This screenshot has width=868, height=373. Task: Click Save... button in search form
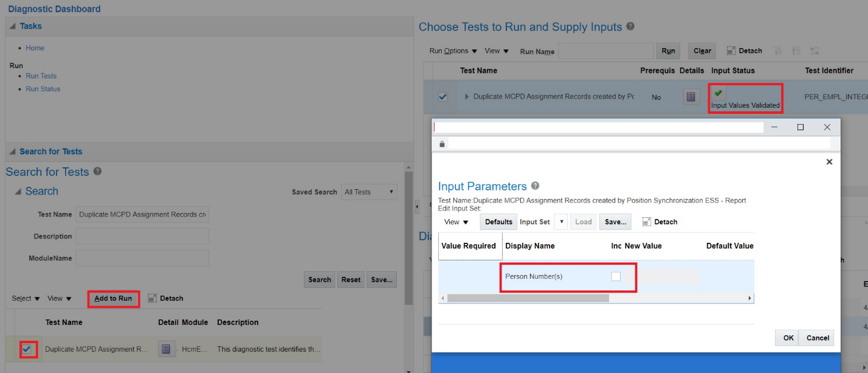click(x=382, y=280)
